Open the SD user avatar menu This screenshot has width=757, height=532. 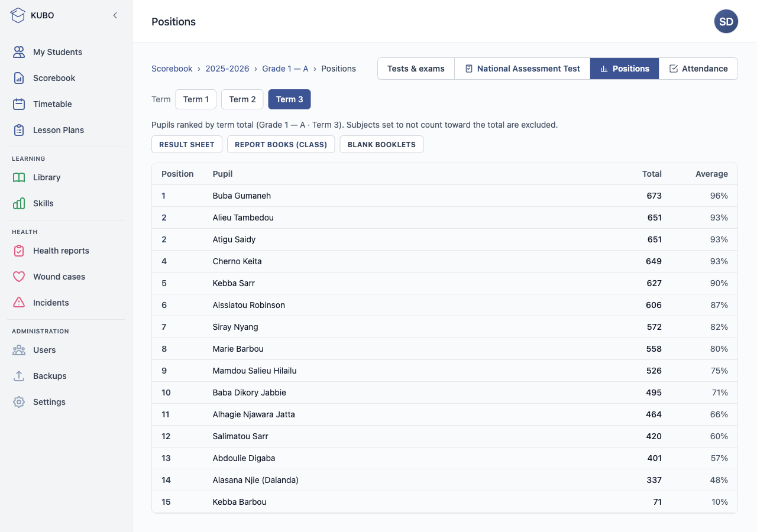[726, 21]
